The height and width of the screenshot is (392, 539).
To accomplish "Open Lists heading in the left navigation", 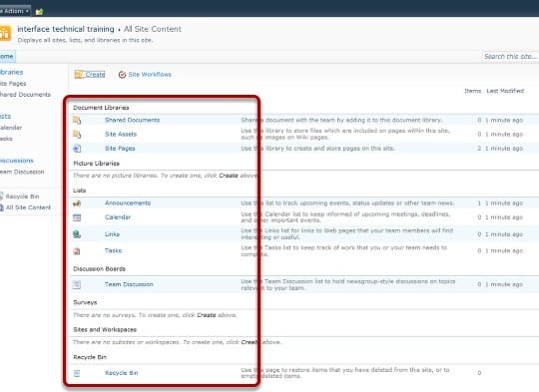I will (x=6, y=116).
